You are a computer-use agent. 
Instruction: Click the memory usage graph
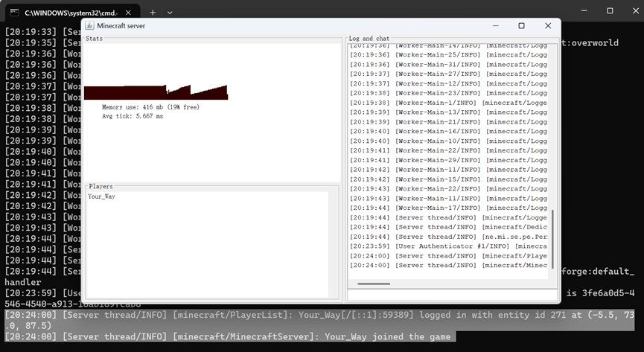156,92
